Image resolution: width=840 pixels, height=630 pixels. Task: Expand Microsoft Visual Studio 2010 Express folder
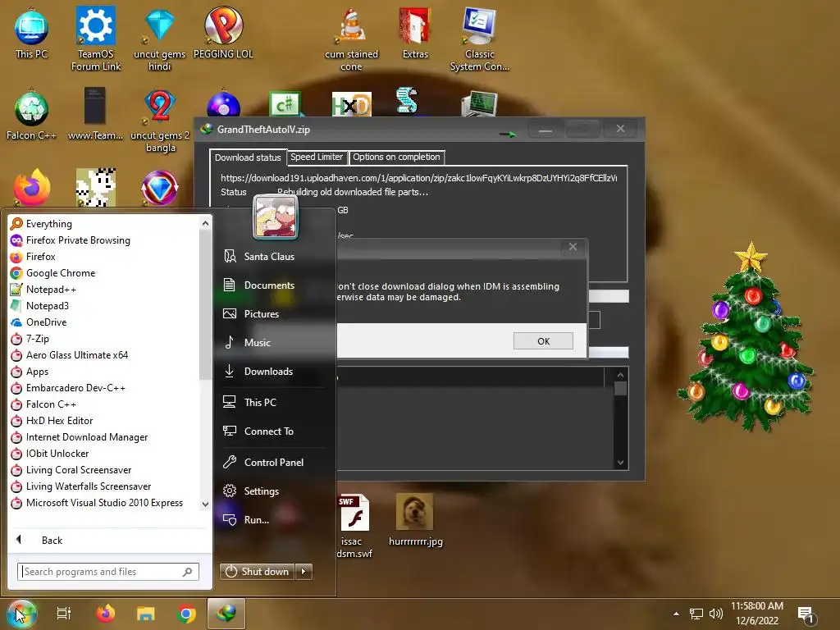[x=104, y=503]
